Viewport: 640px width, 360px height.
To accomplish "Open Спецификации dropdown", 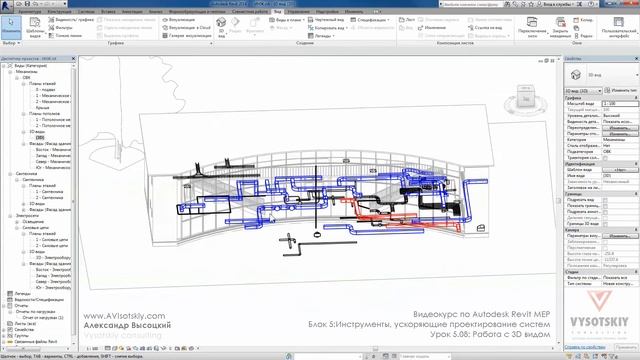I will pyautogui.click(x=370, y=20).
